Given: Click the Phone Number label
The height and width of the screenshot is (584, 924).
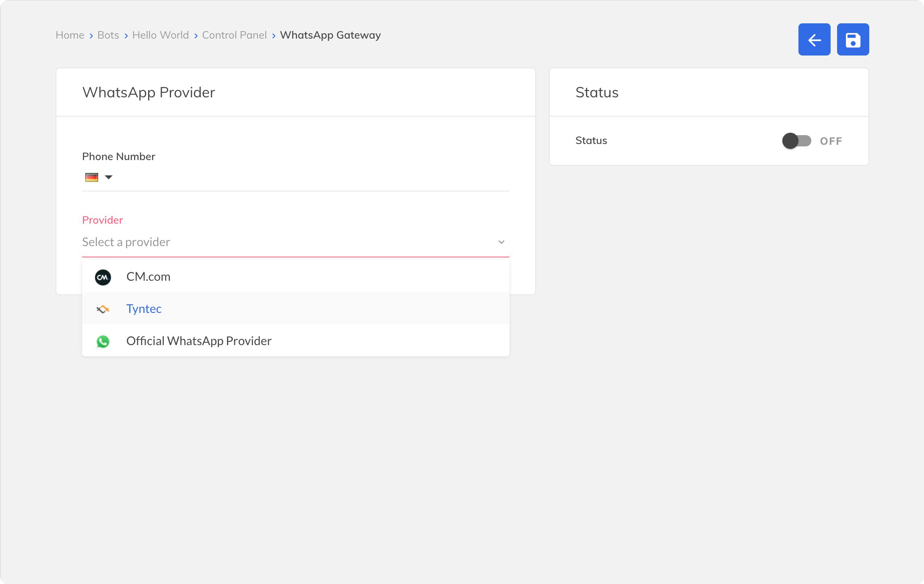Looking at the screenshot, I should [119, 156].
